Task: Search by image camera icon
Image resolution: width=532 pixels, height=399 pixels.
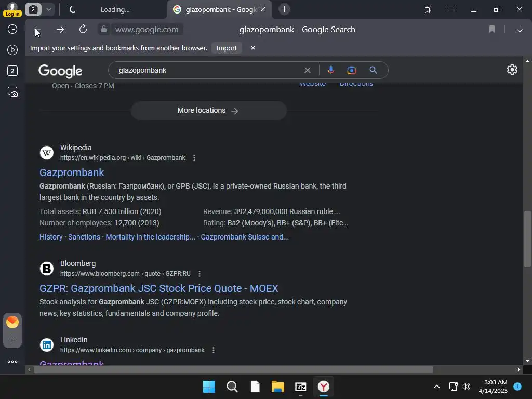Action: click(x=352, y=70)
